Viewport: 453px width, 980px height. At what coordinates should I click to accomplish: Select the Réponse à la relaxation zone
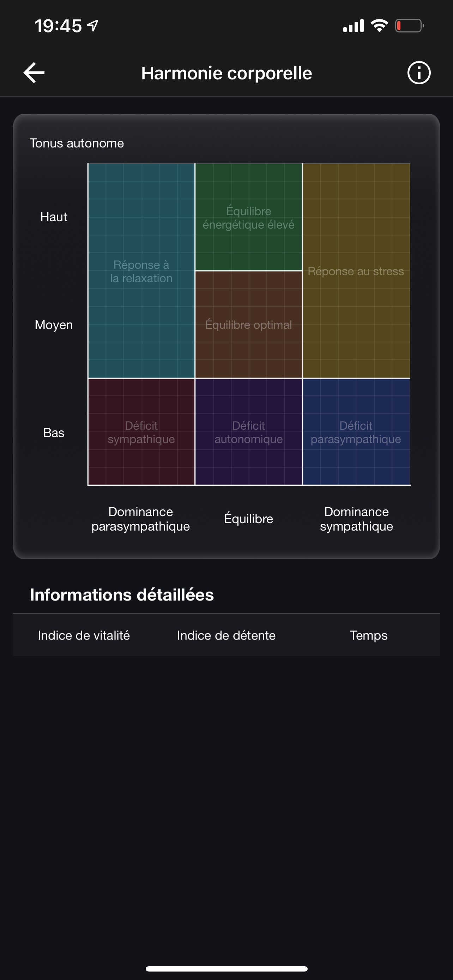141,271
